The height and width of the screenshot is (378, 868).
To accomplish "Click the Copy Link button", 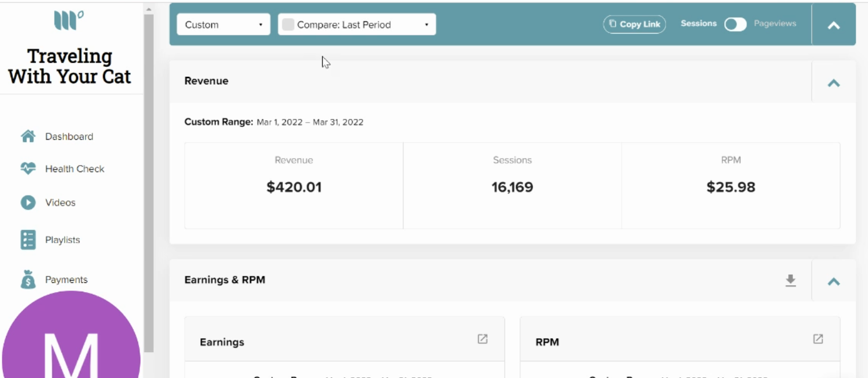I will pyautogui.click(x=634, y=24).
